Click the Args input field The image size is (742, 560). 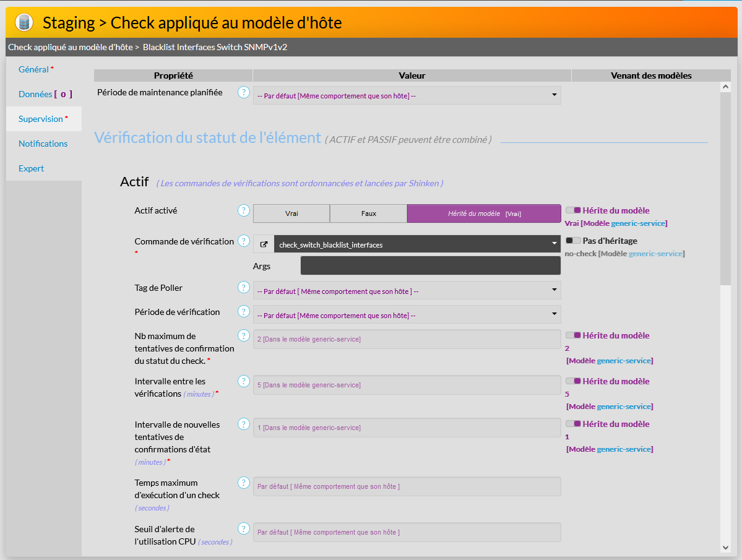click(430, 265)
